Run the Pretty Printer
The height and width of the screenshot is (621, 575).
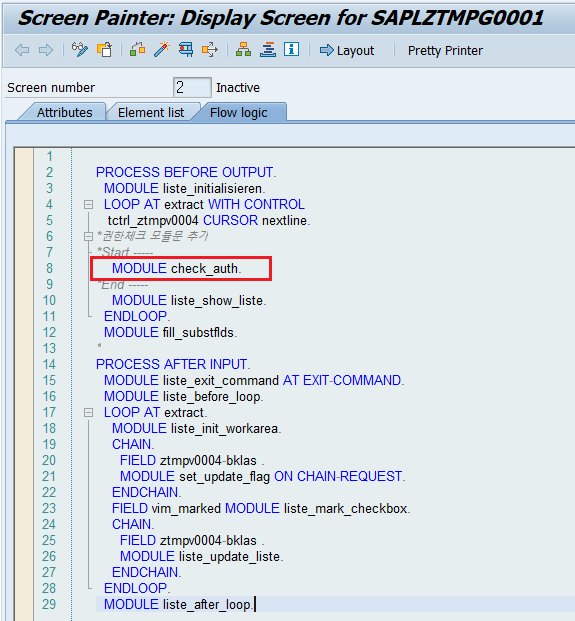(445, 51)
